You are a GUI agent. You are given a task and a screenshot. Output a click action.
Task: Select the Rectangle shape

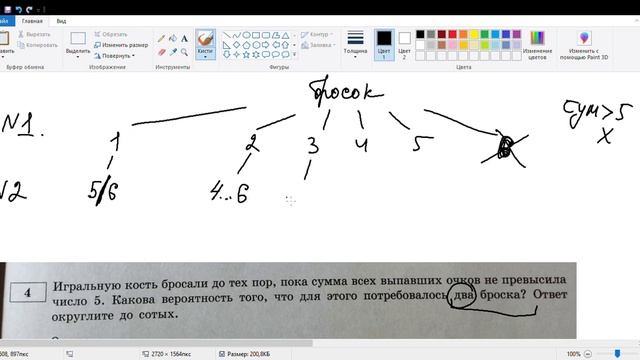(x=256, y=36)
